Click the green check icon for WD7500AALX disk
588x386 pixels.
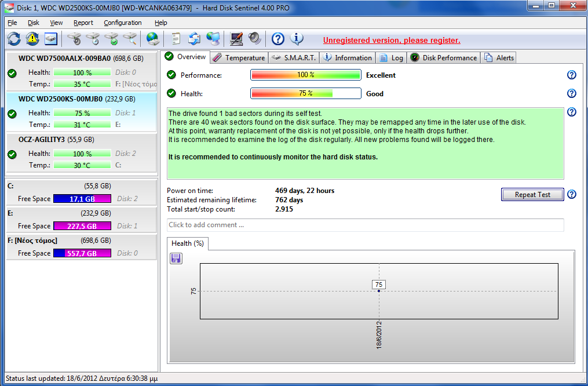12,73
